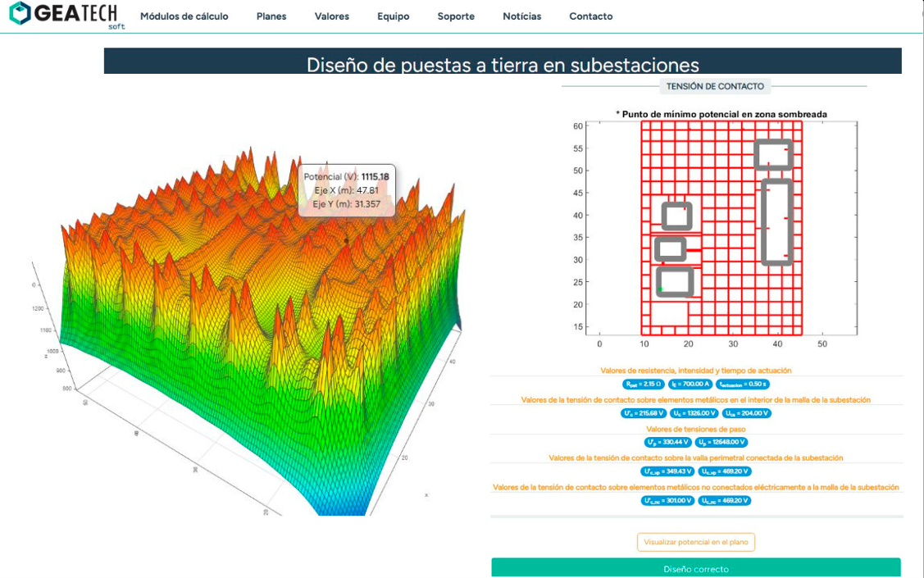
Task: Select the t actuación = 0.50 s badge
Action: click(742, 384)
